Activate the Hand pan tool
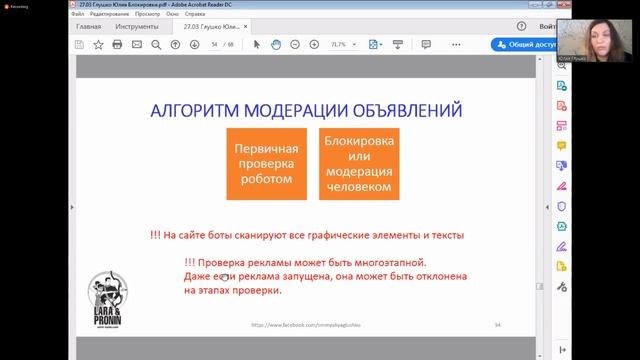Image resolution: width=640 pixels, height=360 pixels. (x=276, y=44)
